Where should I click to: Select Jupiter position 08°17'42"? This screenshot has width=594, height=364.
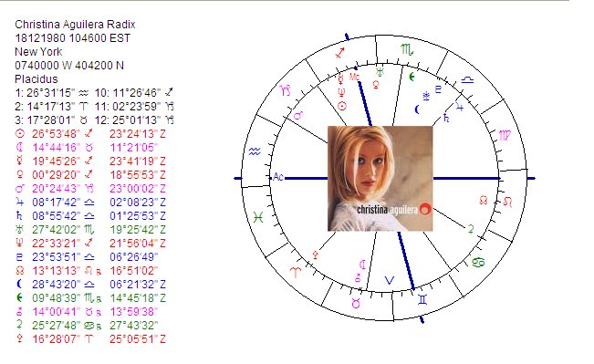click(x=56, y=202)
